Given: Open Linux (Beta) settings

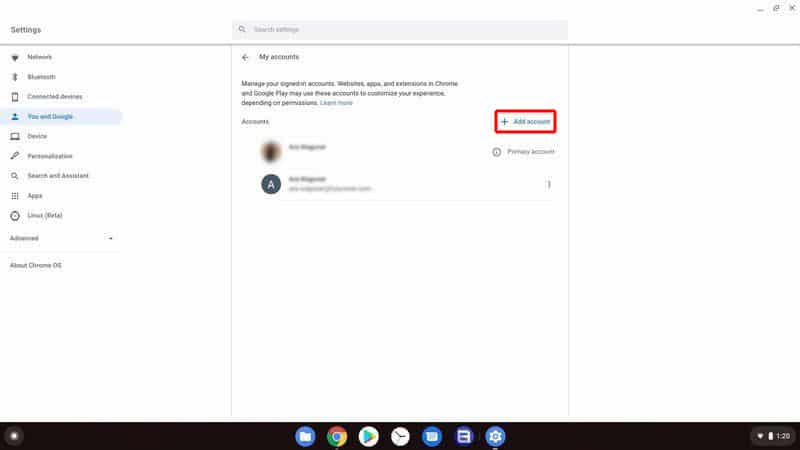Looking at the screenshot, I should [x=46, y=215].
